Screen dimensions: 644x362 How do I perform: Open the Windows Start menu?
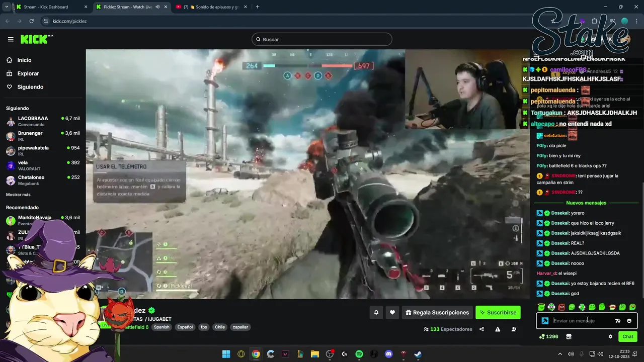[226, 354]
